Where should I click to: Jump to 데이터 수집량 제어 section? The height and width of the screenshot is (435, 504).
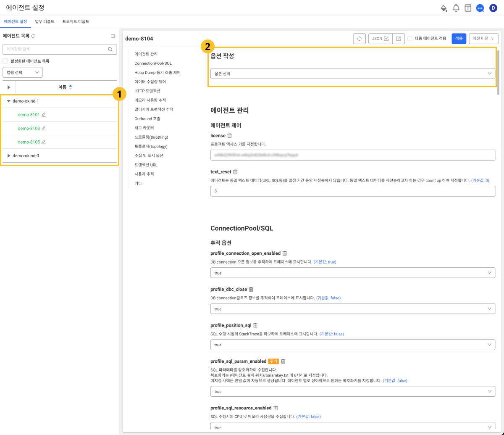[x=150, y=82]
